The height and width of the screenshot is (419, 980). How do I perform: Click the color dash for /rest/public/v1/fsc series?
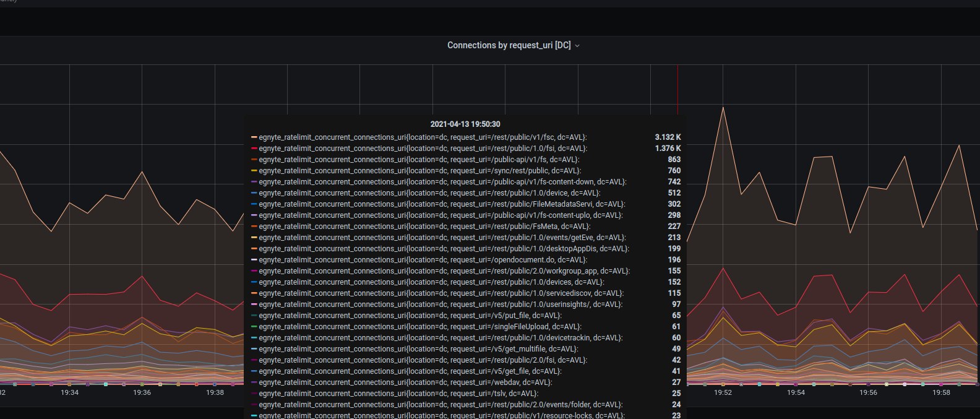click(254, 137)
